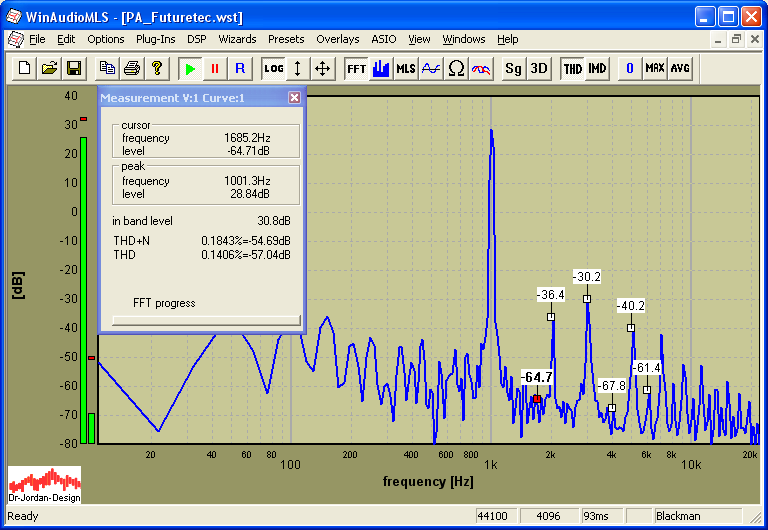Start measurement with the green play button
This screenshot has height=530, width=768.
[x=189, y=68]
